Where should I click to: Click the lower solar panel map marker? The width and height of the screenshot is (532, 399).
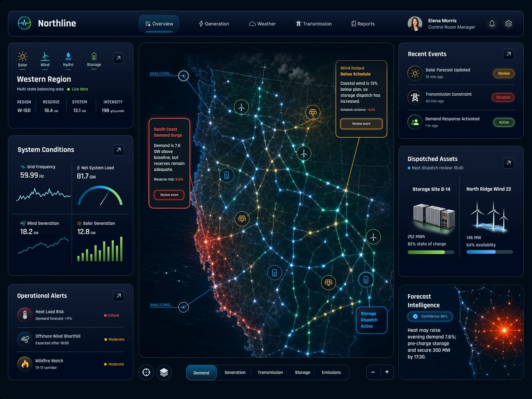tap(329, 283)
